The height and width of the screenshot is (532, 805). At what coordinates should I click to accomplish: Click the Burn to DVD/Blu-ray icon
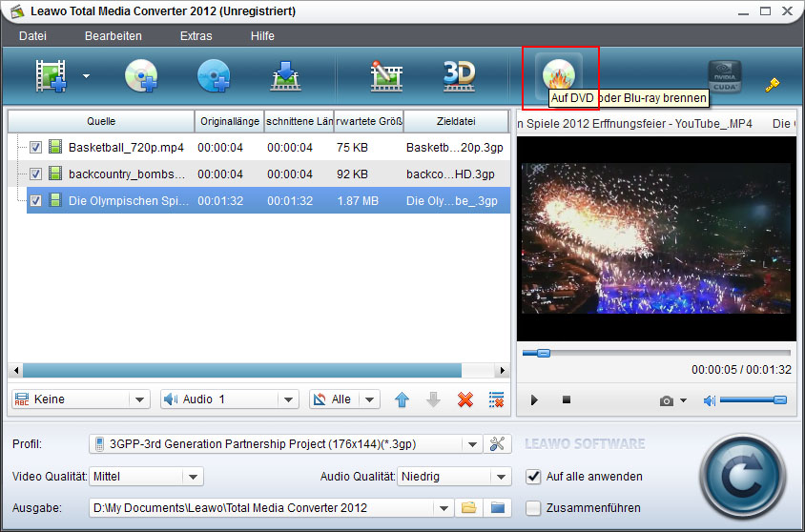(x=559, y=74)
